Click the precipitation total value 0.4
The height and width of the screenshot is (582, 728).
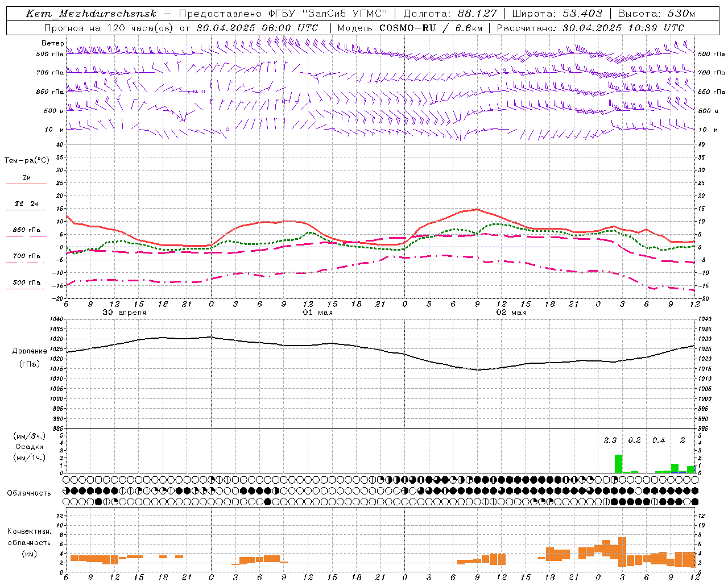click(x=659, y=440)
